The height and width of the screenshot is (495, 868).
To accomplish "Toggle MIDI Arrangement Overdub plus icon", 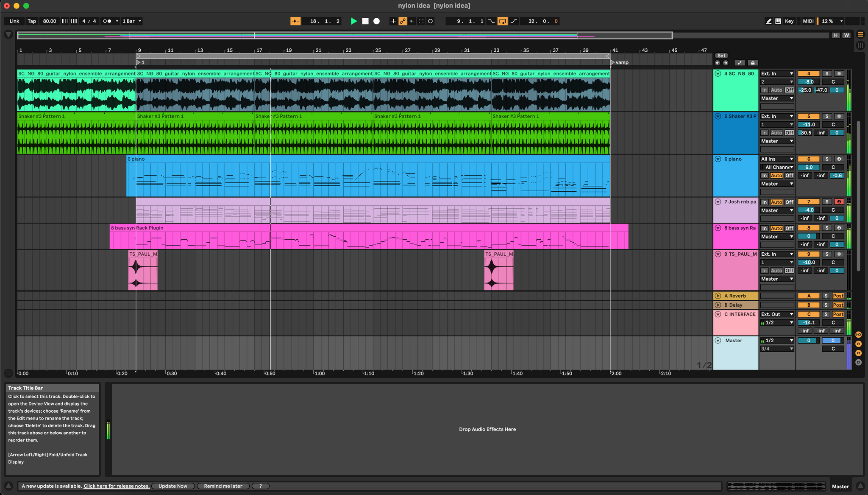I will (x=393, y=21).
